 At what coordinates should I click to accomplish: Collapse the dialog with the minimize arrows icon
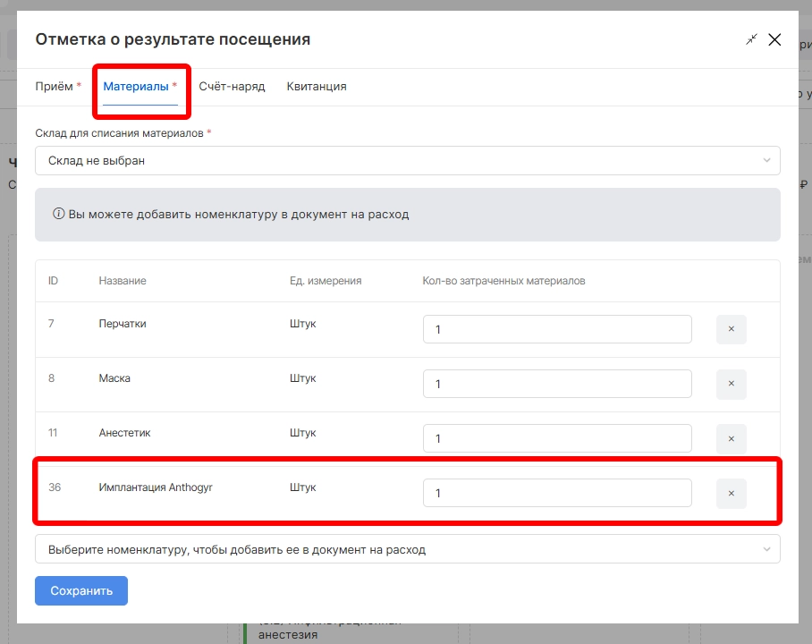coord(751,39)
